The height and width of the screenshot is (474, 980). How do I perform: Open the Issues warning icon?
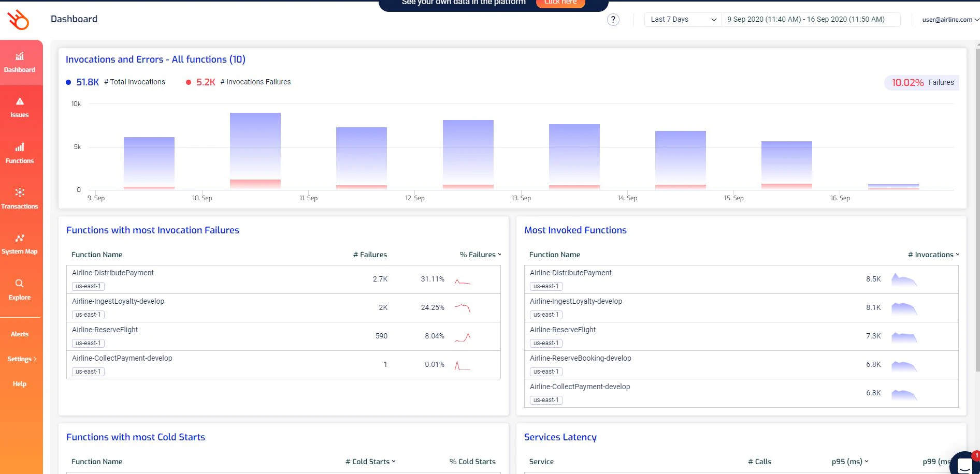coord(20,101)
